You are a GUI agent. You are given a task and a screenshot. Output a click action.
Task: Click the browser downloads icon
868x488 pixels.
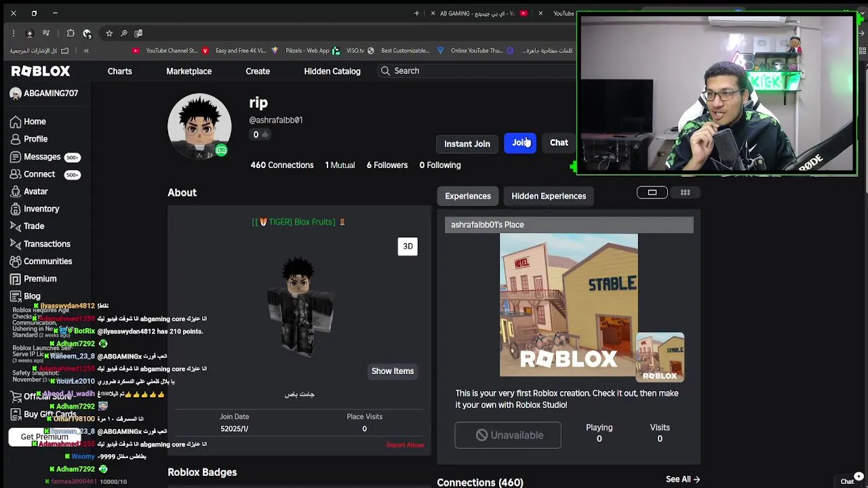click(29, 33)
